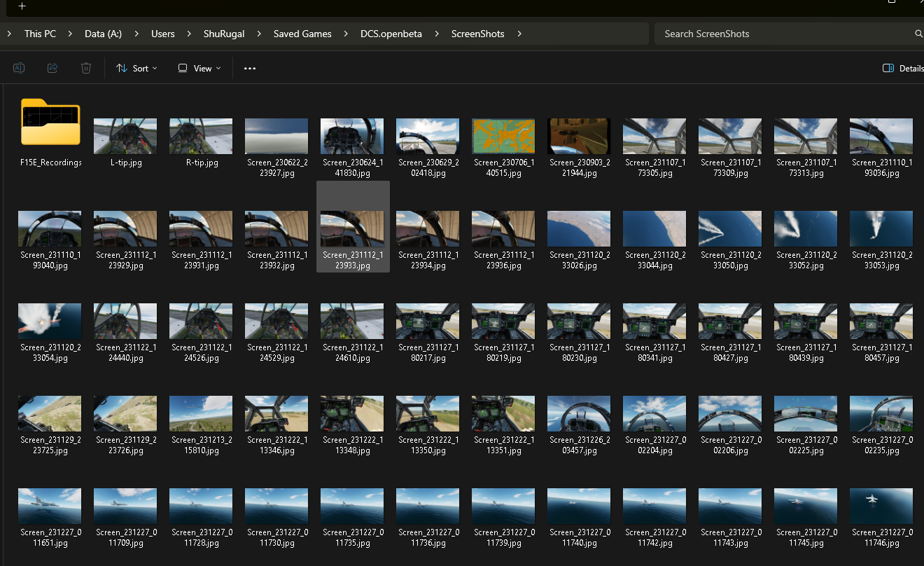The image size is (924, 566).
Task: Click the Share icon in the toolbar
Action: (x=52, y=68)
